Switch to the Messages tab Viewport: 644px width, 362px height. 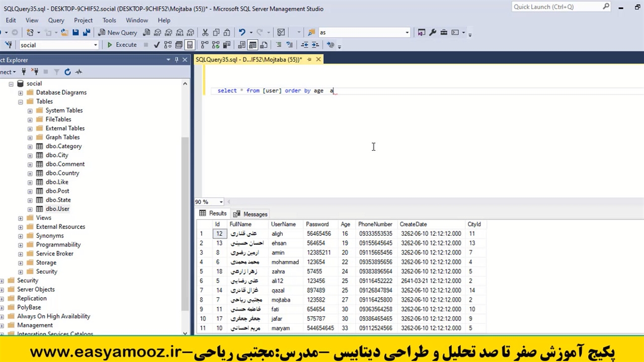tap(251, 214)
